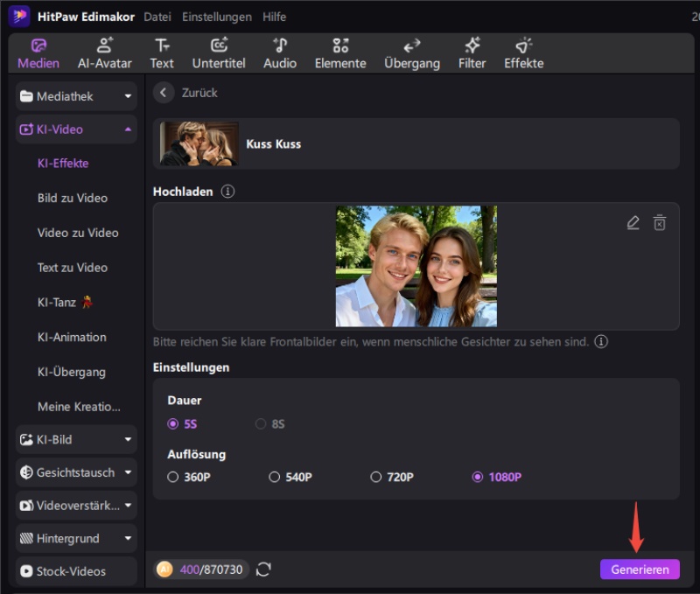Click the Generieren button
Viewport: 700px width, 594px height.
pos(640,570)
